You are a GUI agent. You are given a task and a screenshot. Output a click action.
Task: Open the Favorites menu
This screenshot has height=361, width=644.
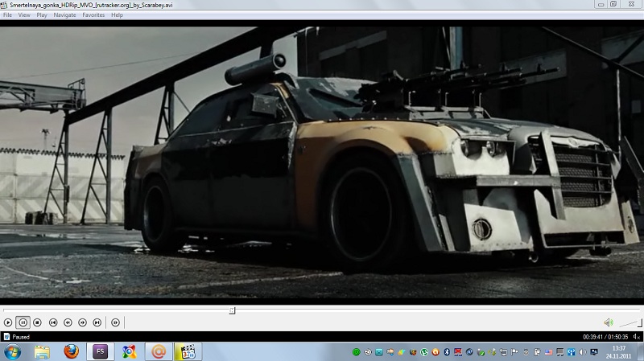93,14
